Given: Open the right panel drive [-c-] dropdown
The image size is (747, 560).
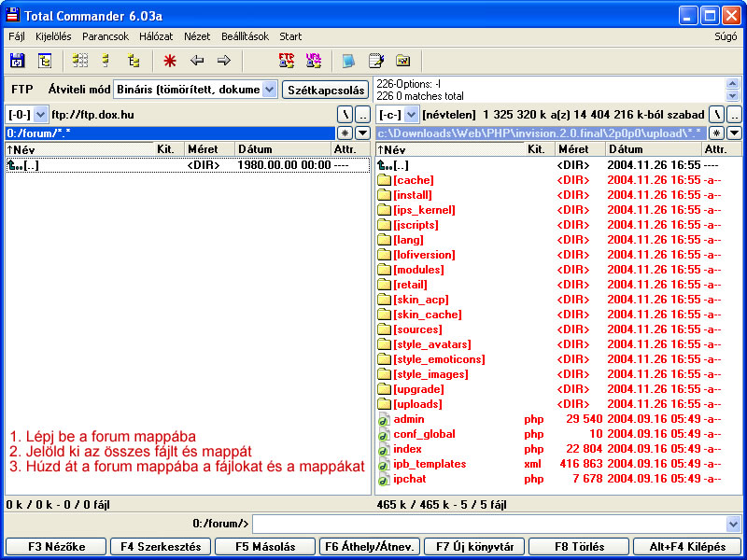Looking at the screenshot, I should tap(412, 114).
